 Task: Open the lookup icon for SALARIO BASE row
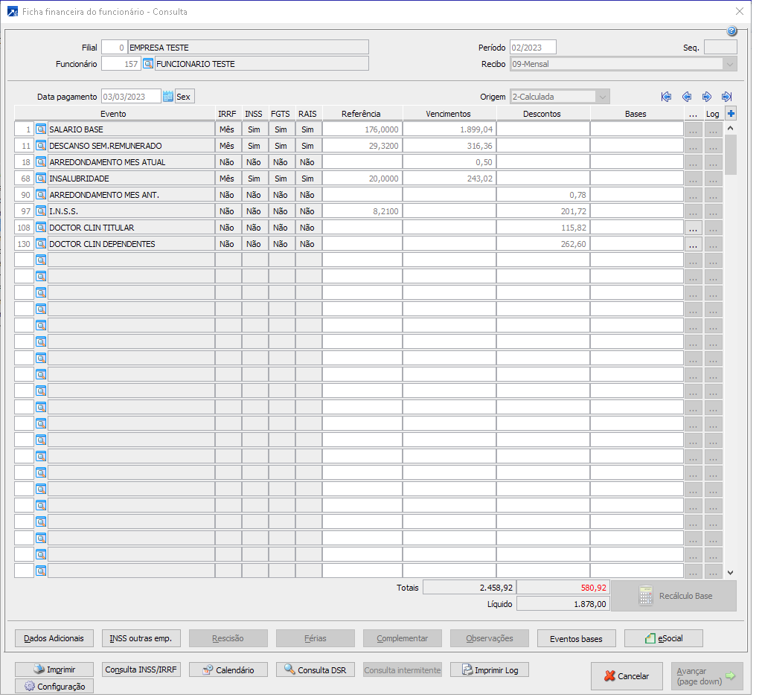click(x=41, y=129)
